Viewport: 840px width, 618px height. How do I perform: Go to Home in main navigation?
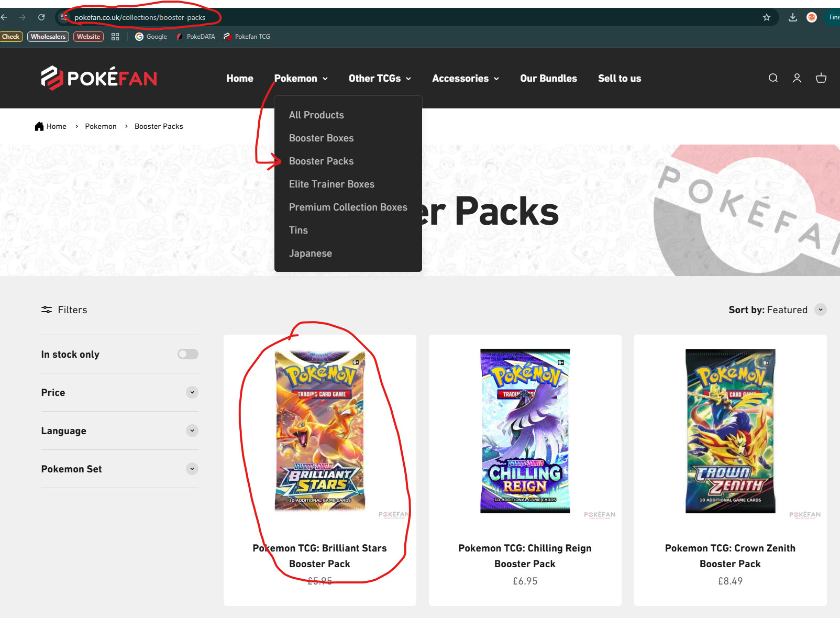[x=240, y=78]
